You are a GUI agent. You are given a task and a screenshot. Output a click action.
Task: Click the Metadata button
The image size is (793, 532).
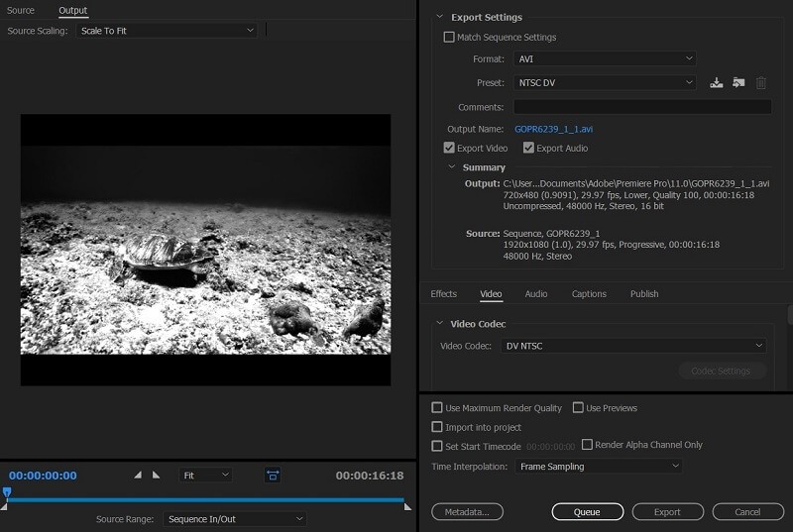[467, 512]
